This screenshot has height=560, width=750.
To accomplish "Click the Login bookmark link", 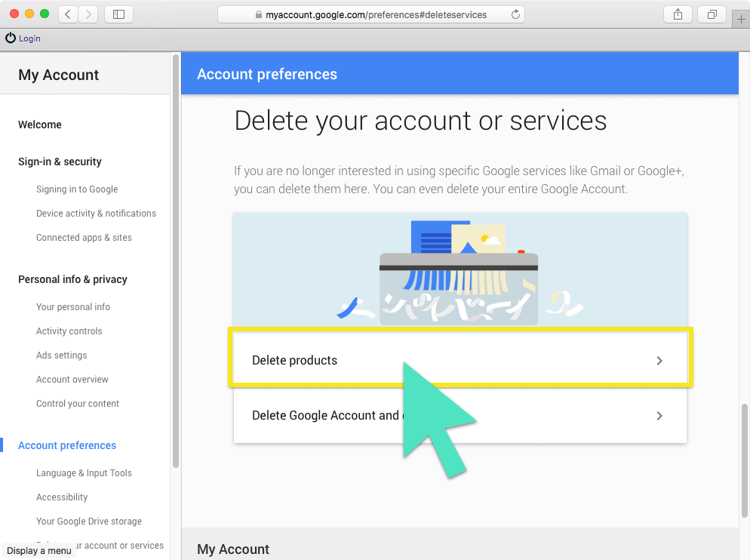I will tap(29, 38).
